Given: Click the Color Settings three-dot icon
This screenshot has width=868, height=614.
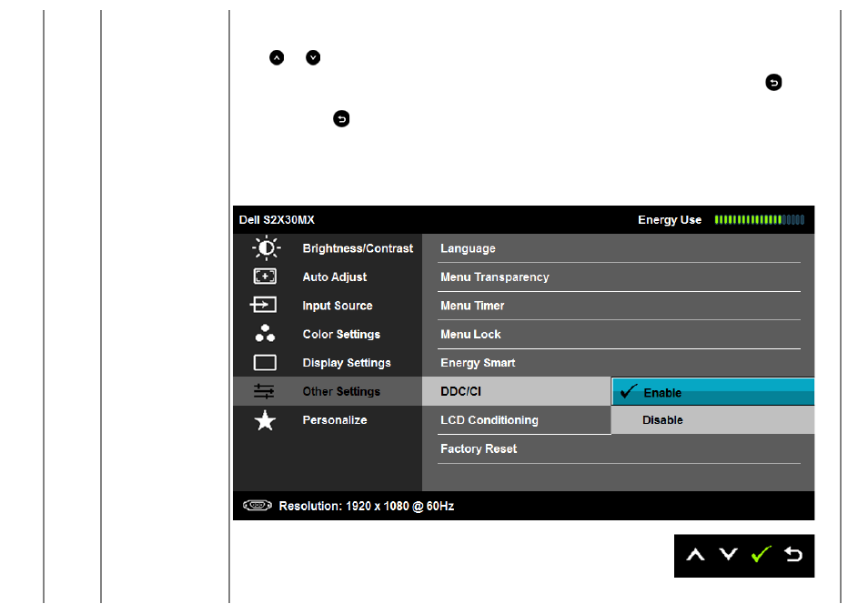Looking at the screenshot, I should (265, 333).
